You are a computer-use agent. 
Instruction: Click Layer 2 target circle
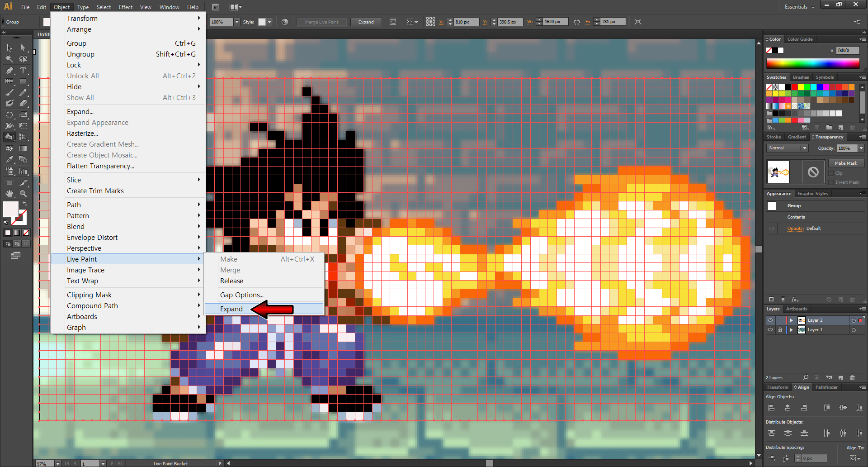coord(854,320)
